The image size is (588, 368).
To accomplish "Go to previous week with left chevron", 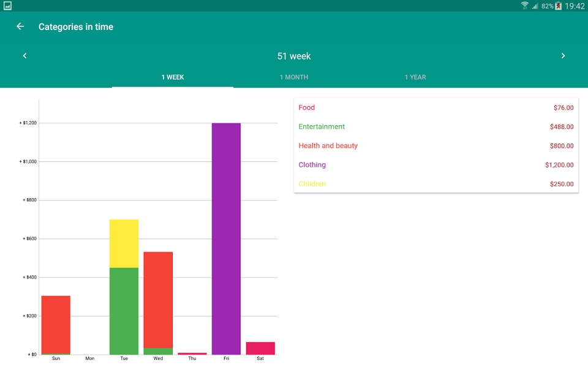I will 24,56.
